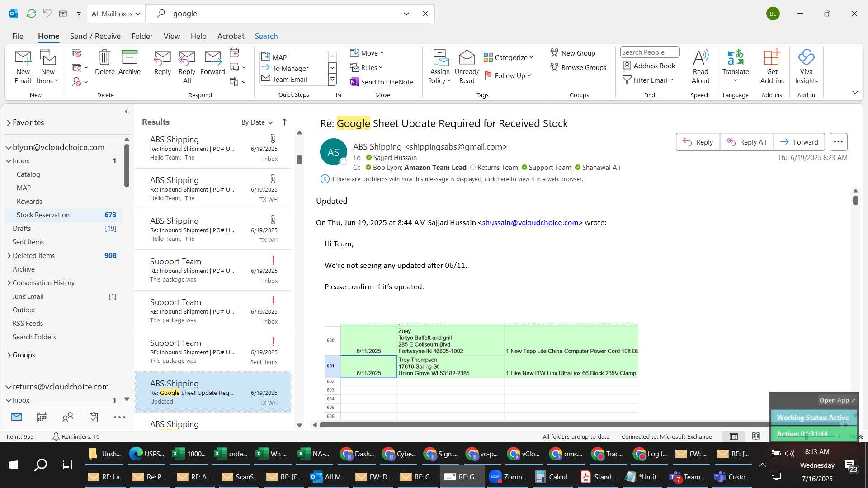Select Support Team email in Sent Items

[213, 351]
